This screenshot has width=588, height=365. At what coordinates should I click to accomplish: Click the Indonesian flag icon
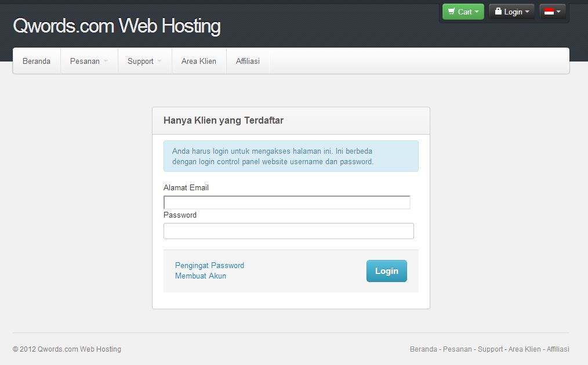pos(549,12)
